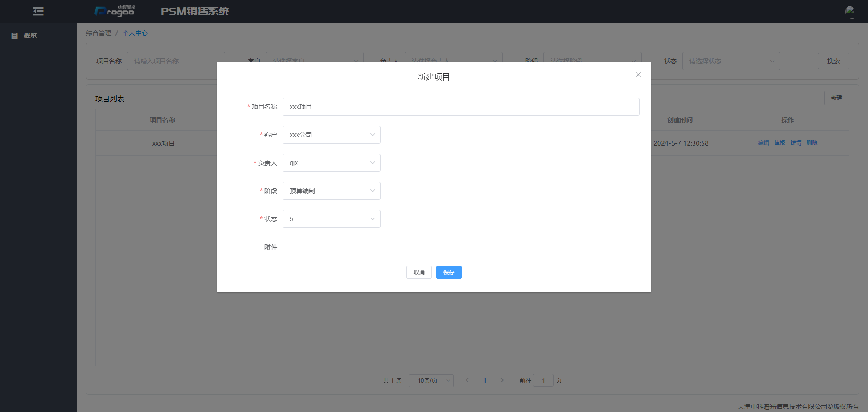868x412 pixels.
Task: Collapse the sidebar with the hamburger icon
Action: (x=38, y=11)
